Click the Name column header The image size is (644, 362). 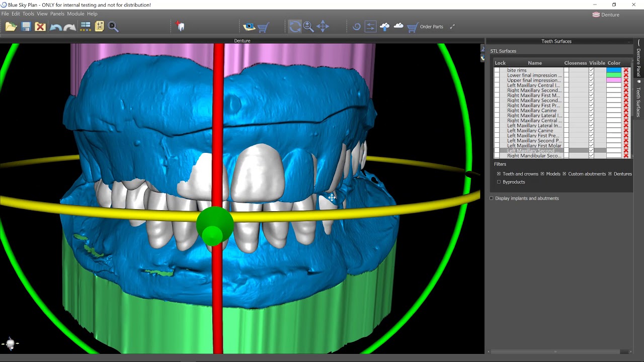535,63
